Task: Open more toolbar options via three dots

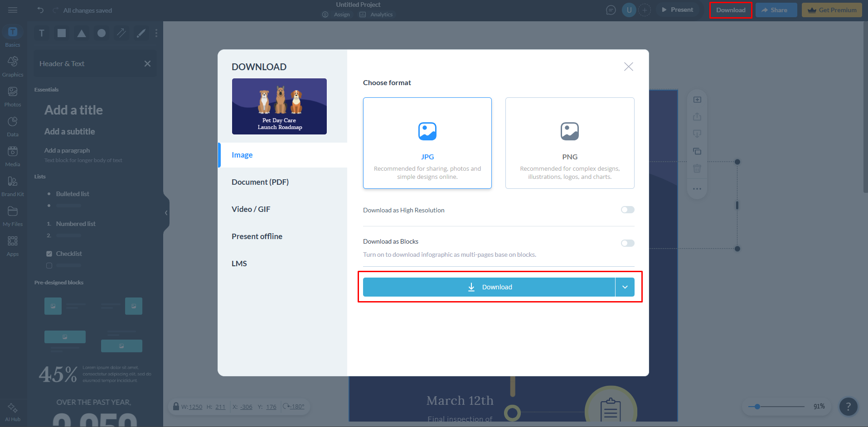Action: (x=156, y=33)
